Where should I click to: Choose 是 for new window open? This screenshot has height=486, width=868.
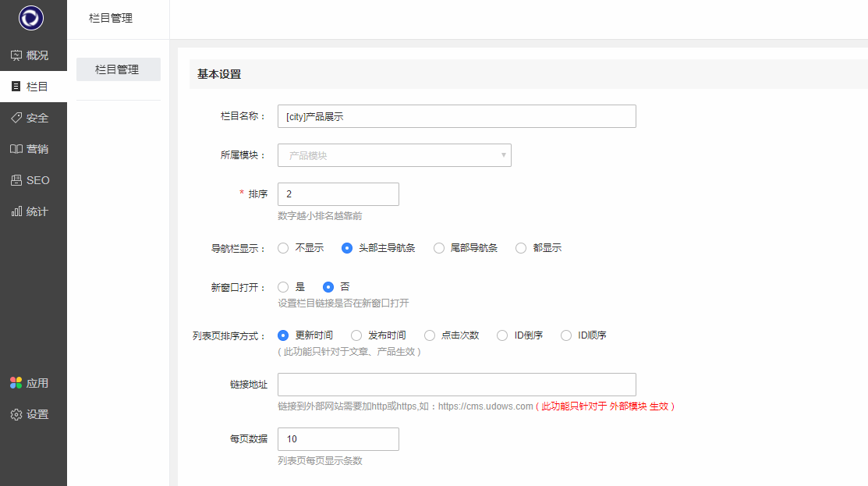(283, 287)
